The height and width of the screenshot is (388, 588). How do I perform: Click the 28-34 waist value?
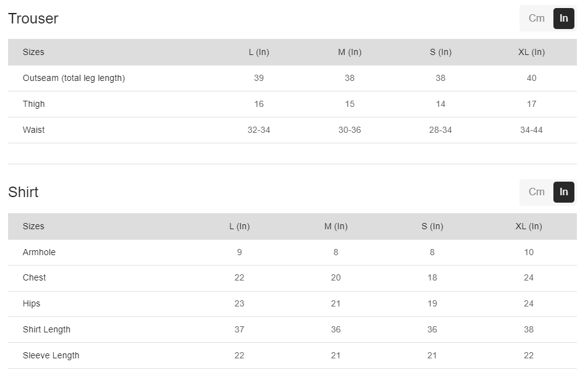(440, 130)
